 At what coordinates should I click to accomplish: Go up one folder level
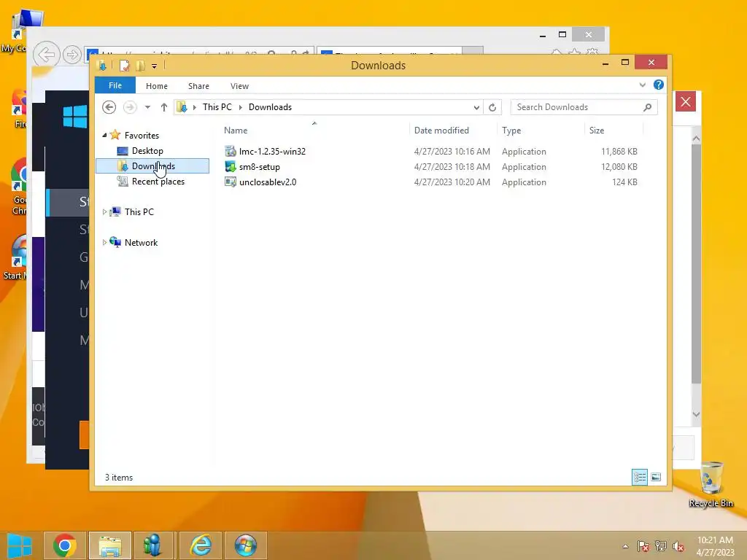point(164,107)
